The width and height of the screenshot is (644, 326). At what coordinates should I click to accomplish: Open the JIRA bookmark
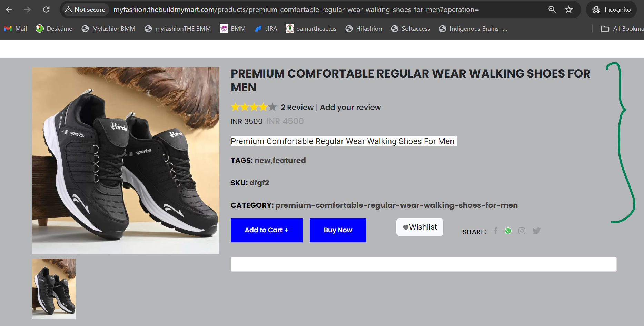[x=266, y=29]
